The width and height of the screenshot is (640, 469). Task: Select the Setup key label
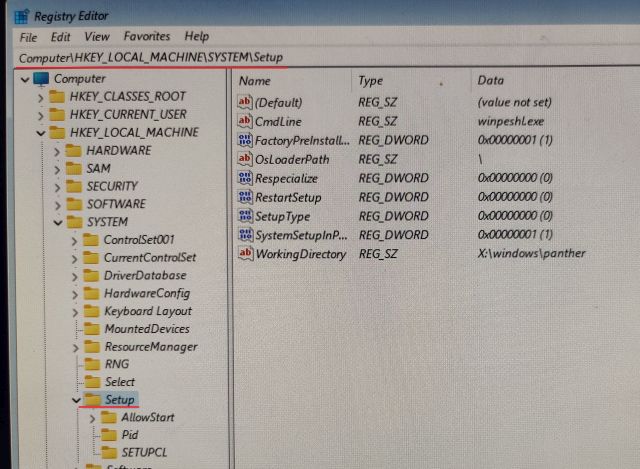120,400
